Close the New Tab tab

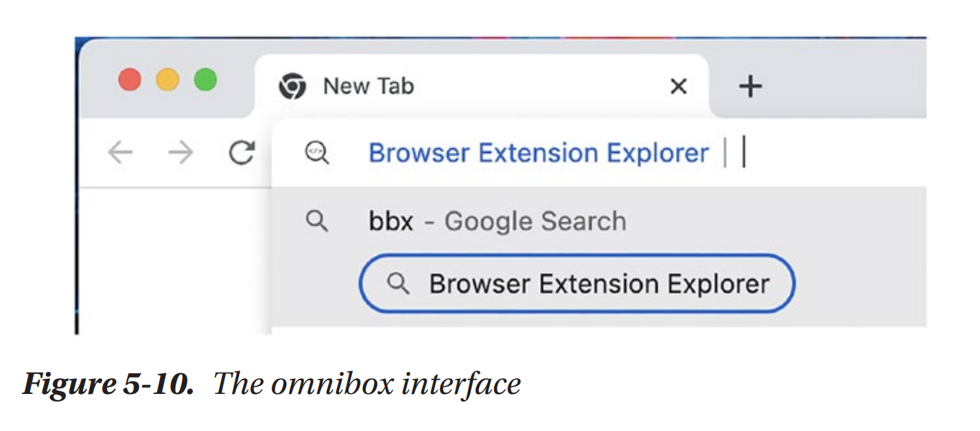(678, 86)
